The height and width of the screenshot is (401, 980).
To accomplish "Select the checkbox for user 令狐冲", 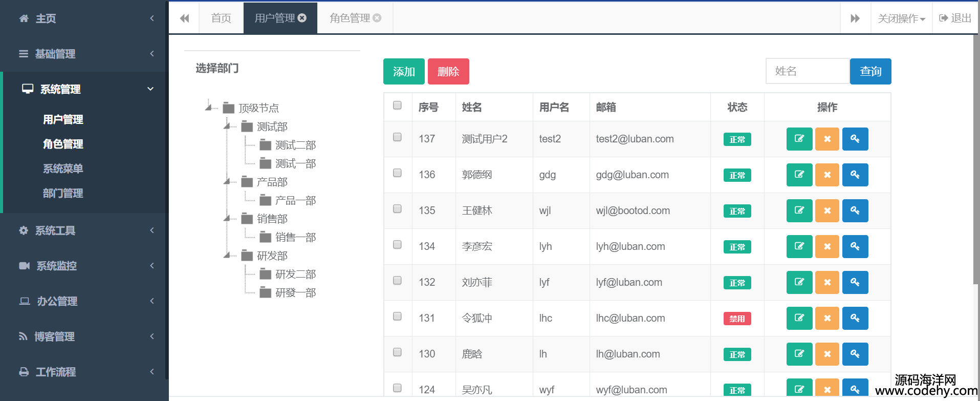I will tap(397, 316).
